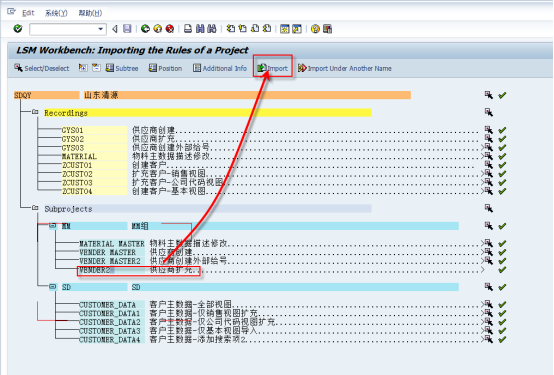The height and width of the screenshot is (375, 554).
Task: Click the Generate Shortcut icon
Action: pyautogui.click(x=297, y=29)
